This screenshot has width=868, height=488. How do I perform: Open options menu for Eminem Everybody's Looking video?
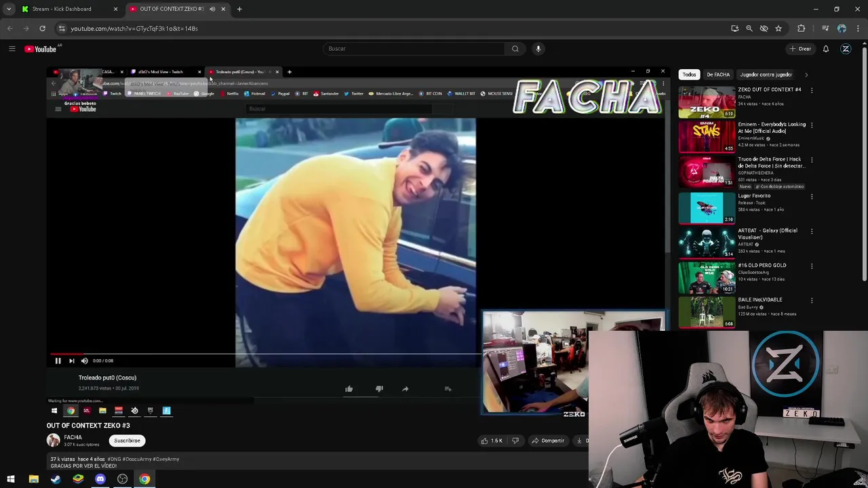tap(812, 125)
